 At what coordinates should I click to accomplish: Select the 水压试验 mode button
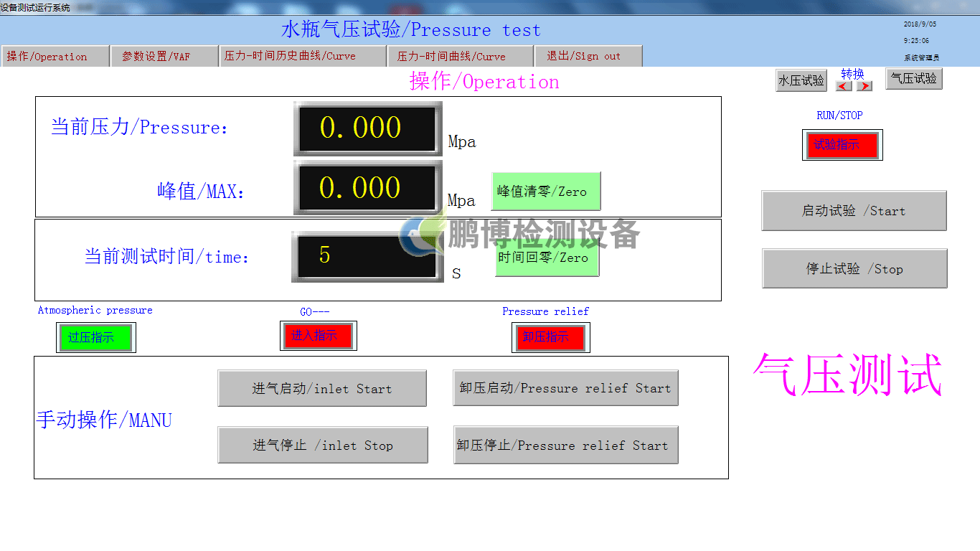801,80
